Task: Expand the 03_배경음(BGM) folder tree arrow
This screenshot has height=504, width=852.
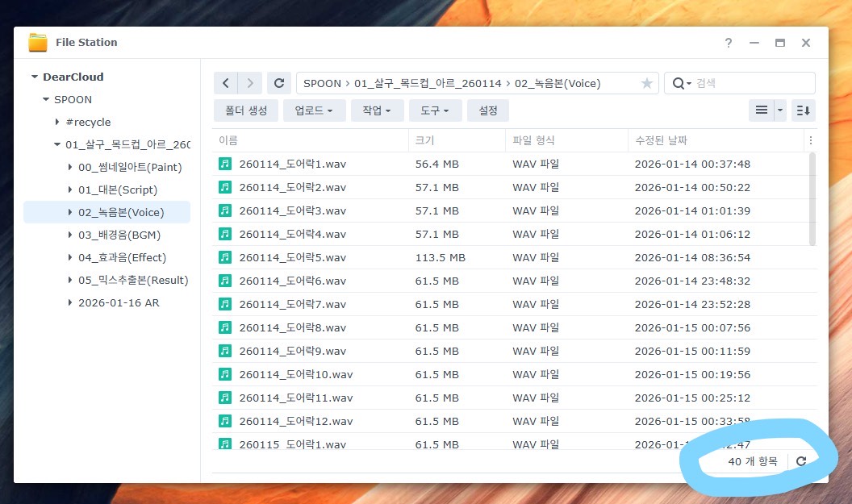Action: (69, 235)
